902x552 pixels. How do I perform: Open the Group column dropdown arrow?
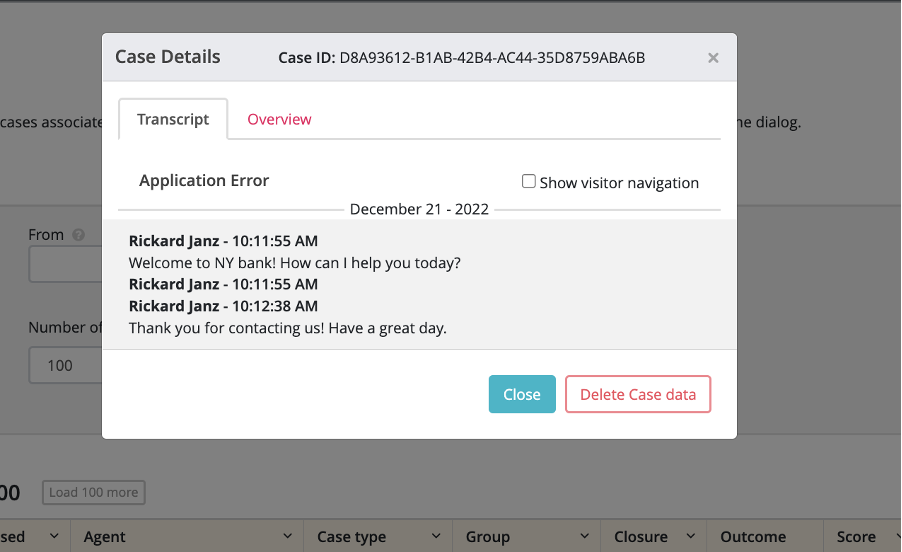(x=585, y=537)
